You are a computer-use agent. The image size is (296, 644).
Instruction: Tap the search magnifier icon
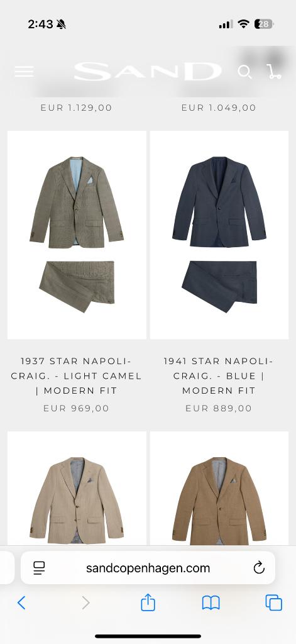244,72
